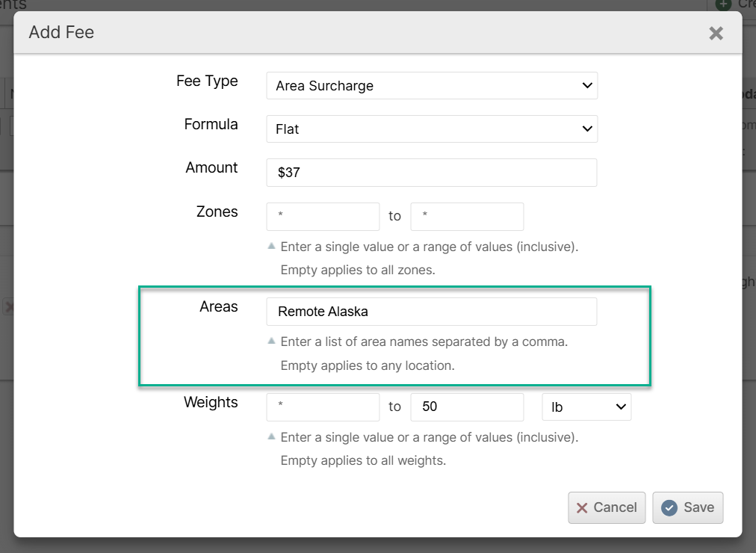The height and width of the screenshot is (553, 756).
Task: Click the Fee Type label
Action: 207,81
